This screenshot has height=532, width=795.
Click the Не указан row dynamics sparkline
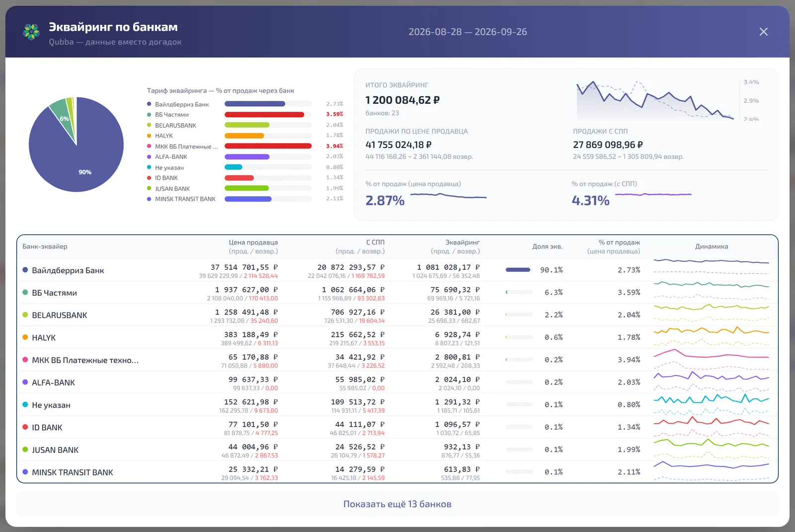coord(712,405)
